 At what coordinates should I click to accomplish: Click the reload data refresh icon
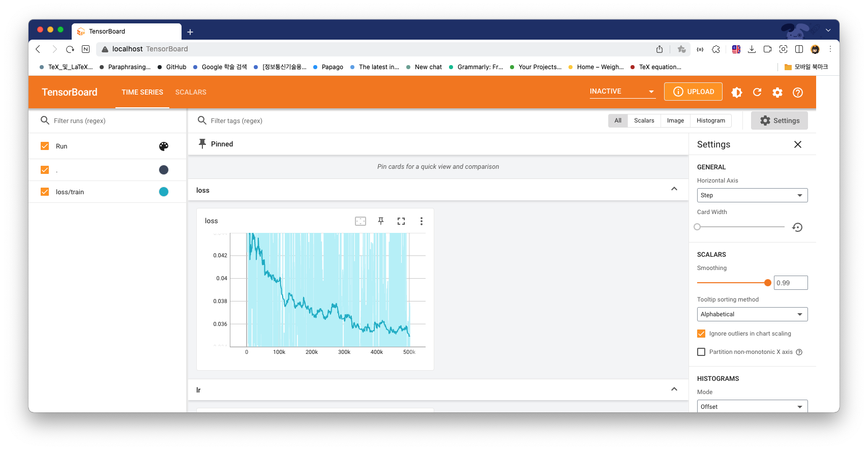[757, 92]
